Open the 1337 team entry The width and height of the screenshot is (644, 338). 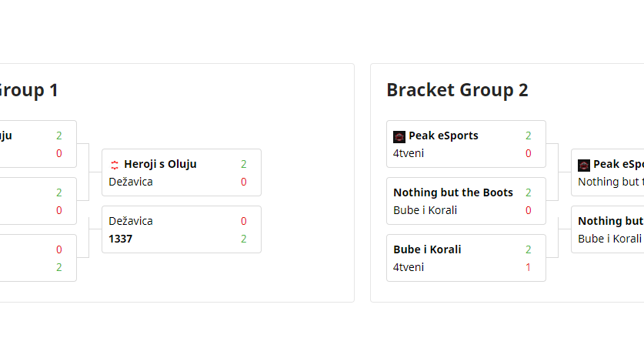point(121,239)
